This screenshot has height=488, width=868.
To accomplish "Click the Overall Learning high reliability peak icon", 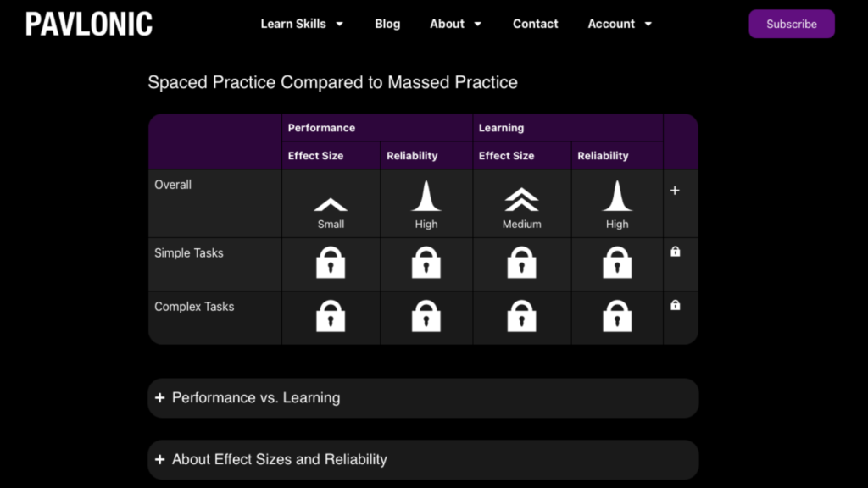I will 617,197.
